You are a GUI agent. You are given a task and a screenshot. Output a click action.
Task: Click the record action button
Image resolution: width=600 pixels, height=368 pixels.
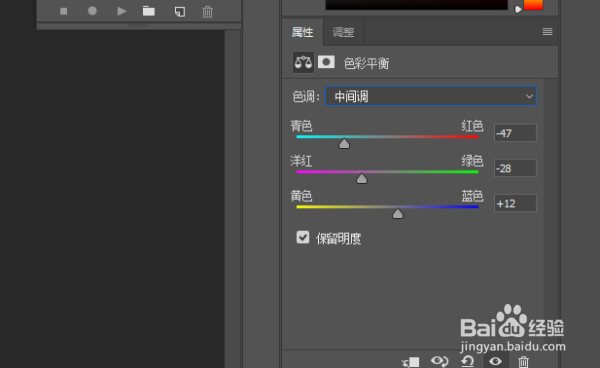pyautogui.click(x=92, y=11)
